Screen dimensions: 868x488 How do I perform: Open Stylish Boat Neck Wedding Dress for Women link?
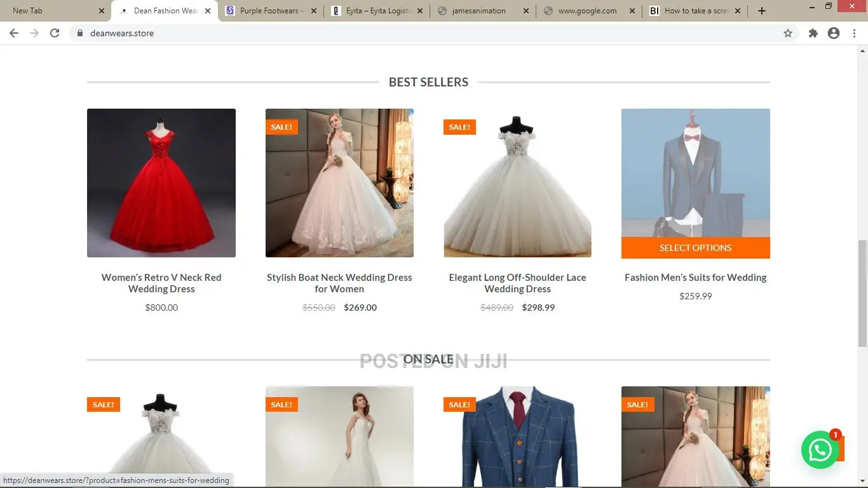coord(339,283)
